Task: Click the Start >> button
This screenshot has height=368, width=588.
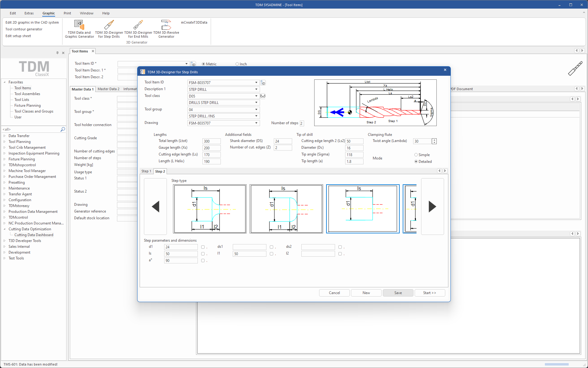Action: click(429, 293)
